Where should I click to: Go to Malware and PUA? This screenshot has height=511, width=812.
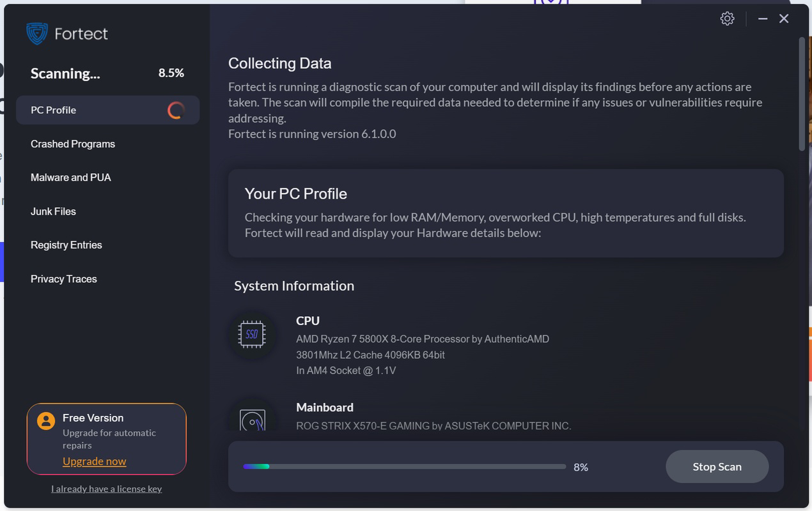(x=71, y=178)
